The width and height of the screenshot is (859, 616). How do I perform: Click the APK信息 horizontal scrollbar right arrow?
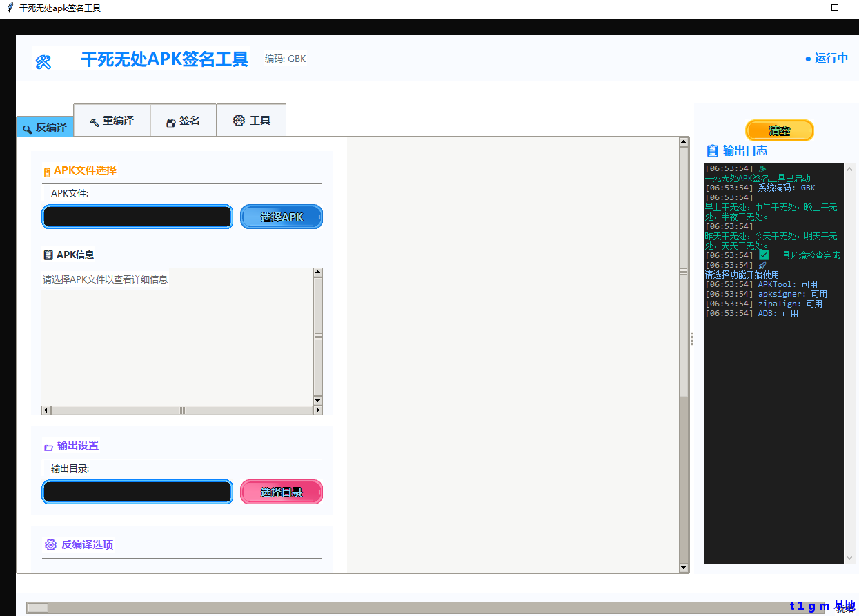[318, 410]
